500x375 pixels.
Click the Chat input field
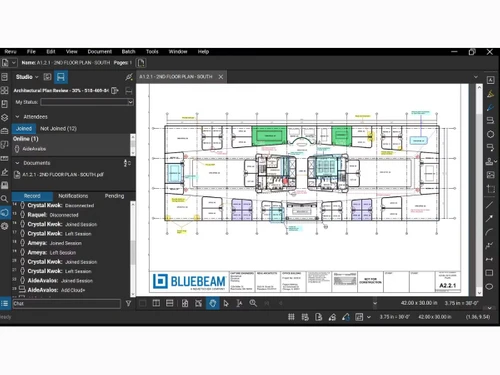click(66, 304)
